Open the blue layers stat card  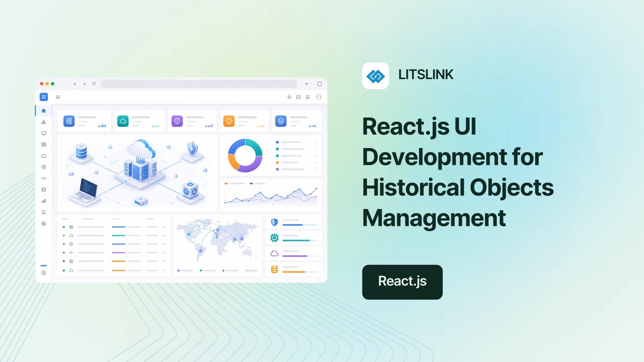pyautogui.click(x=297, y=121)
